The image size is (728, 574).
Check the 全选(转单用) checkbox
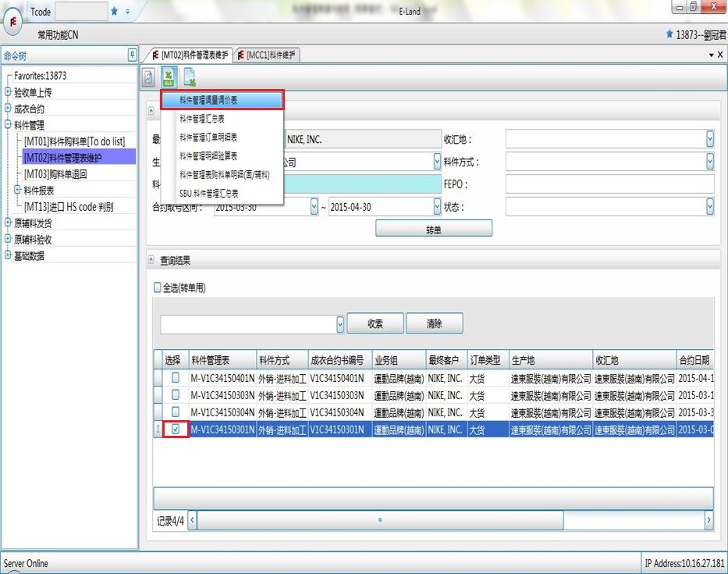[158, 288]
